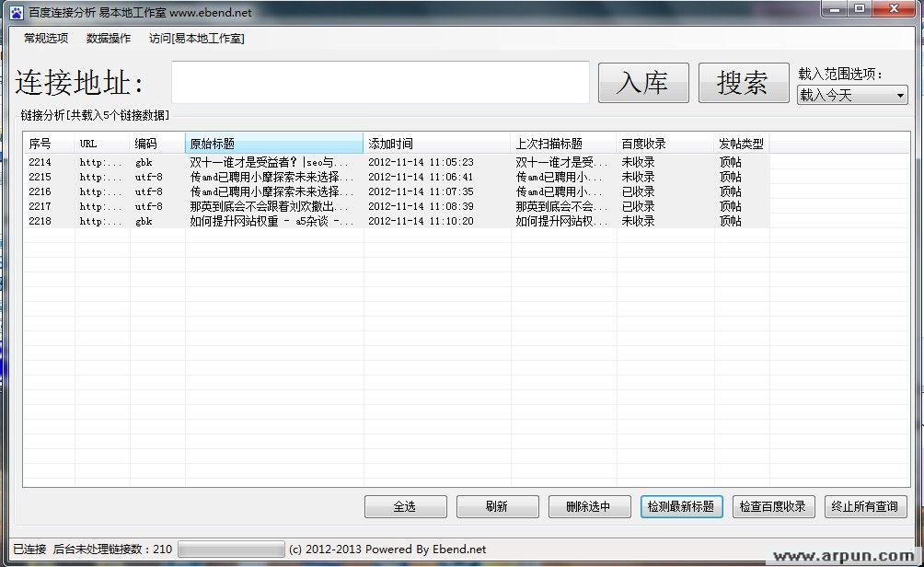Sort by the URL column header
924x567 pixels.
(102, 144)
